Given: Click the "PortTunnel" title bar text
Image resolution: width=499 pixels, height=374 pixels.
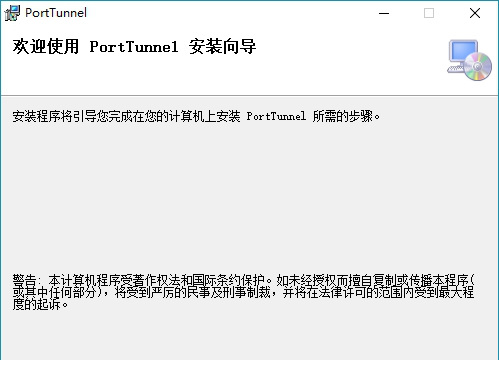Looking at the screenshot, I should point(56,13).
